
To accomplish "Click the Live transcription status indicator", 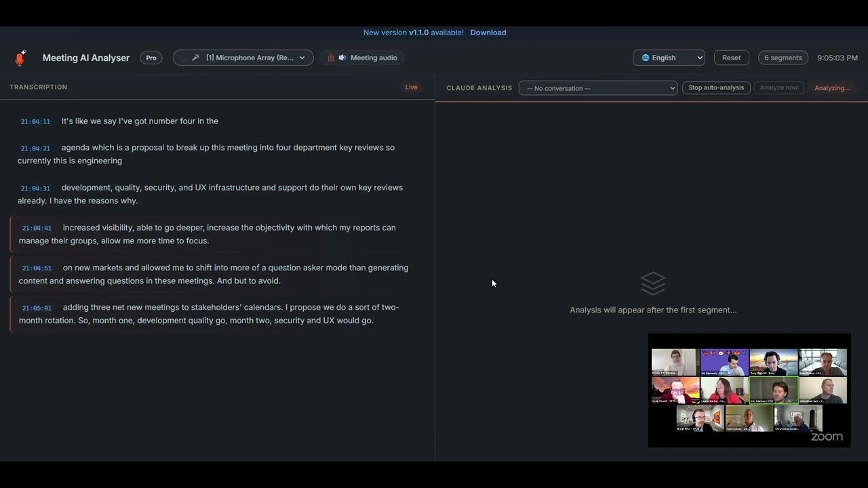I will 411,87.
